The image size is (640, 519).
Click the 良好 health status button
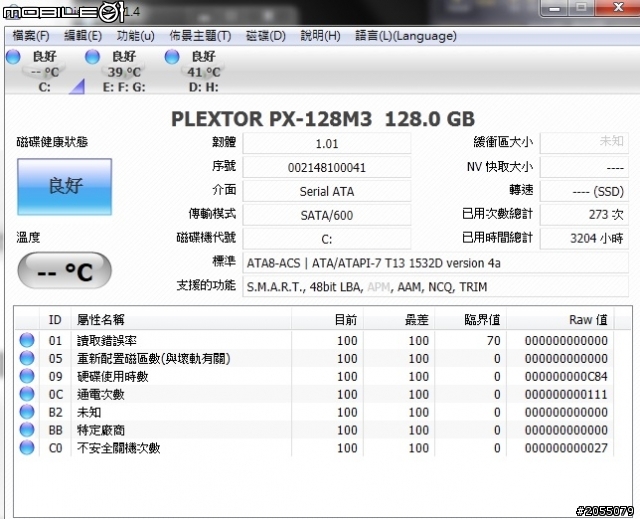(x=64, y=187)
